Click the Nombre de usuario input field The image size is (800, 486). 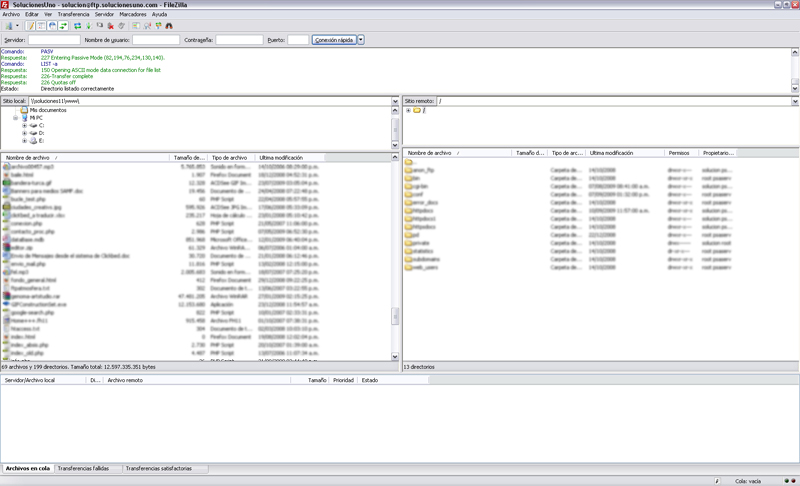coord(156,40)
